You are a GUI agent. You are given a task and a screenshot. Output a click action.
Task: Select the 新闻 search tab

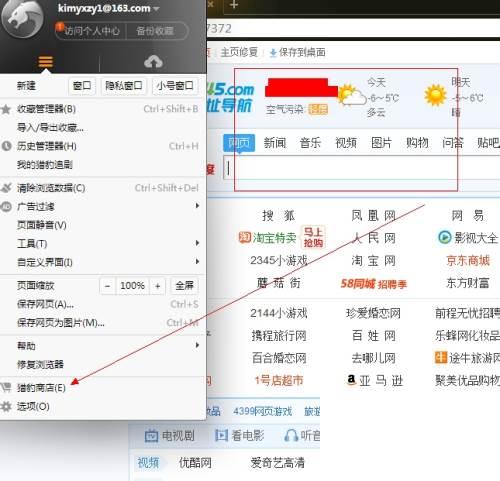[275, 143]
